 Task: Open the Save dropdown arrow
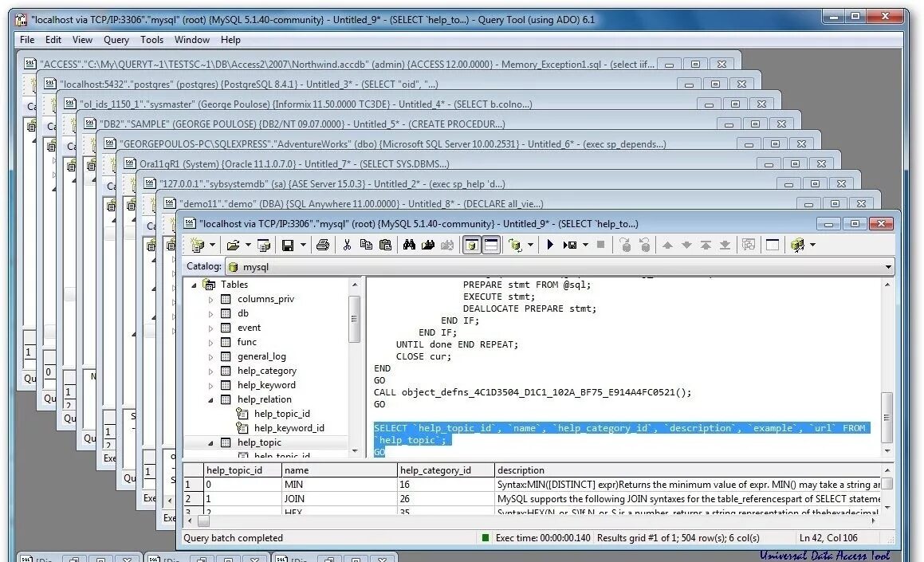303,245
